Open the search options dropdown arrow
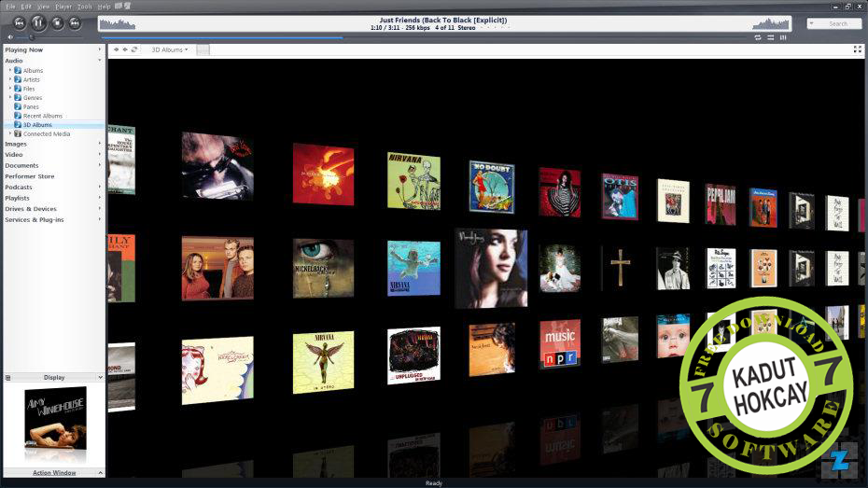 812,23
